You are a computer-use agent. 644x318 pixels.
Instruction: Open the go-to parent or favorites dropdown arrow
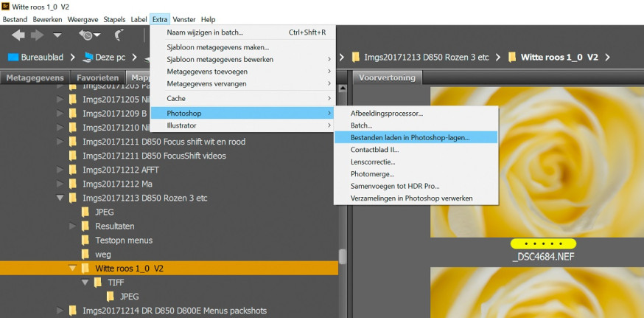[57, 36]
